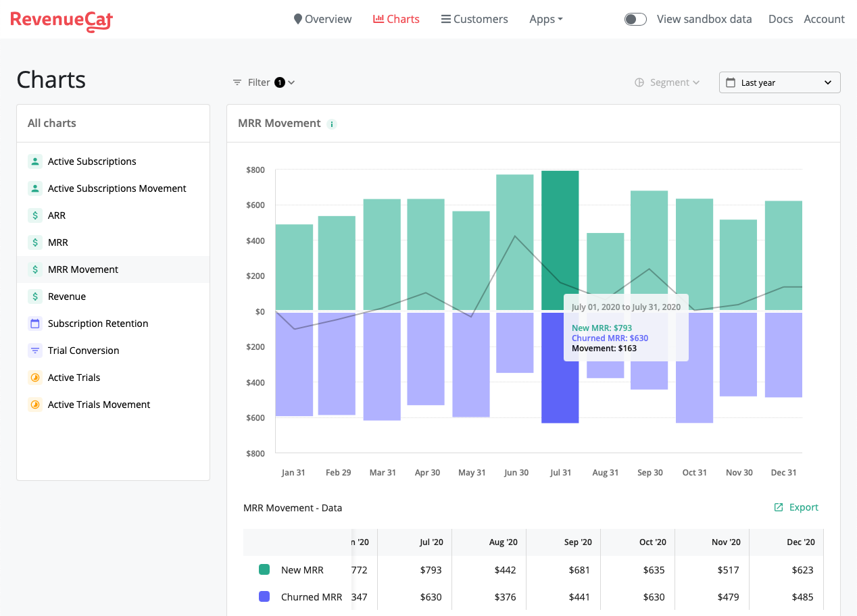Click the Trial Conversion funnel icon
The width and height of the screenshot is (857, 616).
click(x=35, y=351)
